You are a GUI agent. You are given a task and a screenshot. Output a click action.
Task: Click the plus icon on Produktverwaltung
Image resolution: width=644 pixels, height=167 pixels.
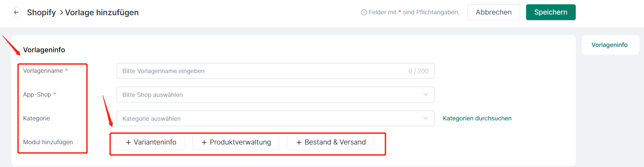click(204, 142)
